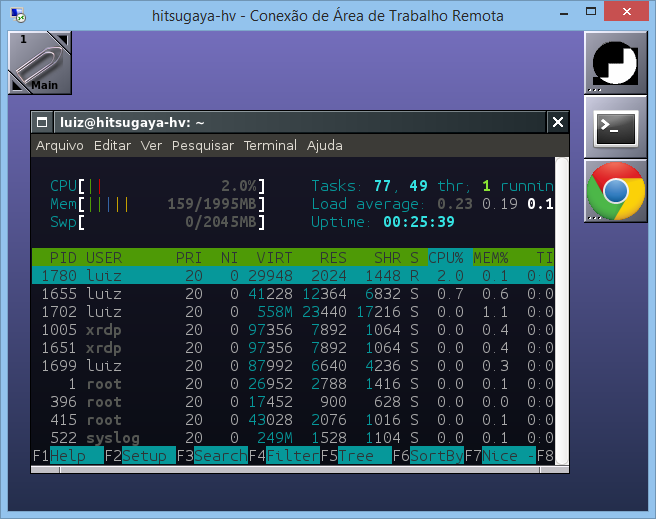Select process row 1651 xrdp
Screen dimensions: 656x519
[x=293, y=348]
